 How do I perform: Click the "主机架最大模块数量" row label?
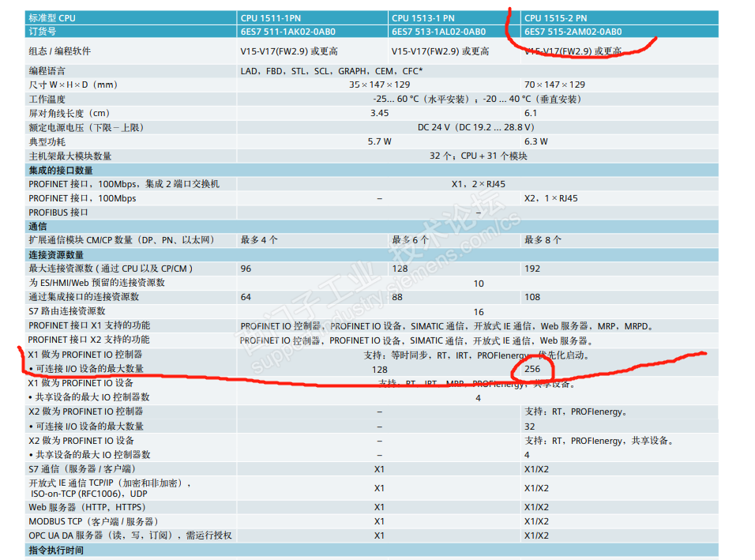click(x=69, y=156)
